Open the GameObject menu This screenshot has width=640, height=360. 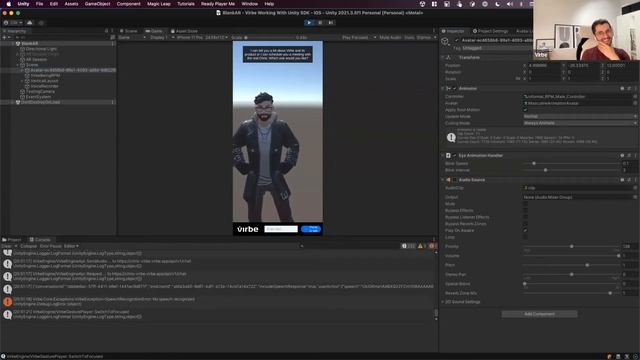tap(97, 4)
